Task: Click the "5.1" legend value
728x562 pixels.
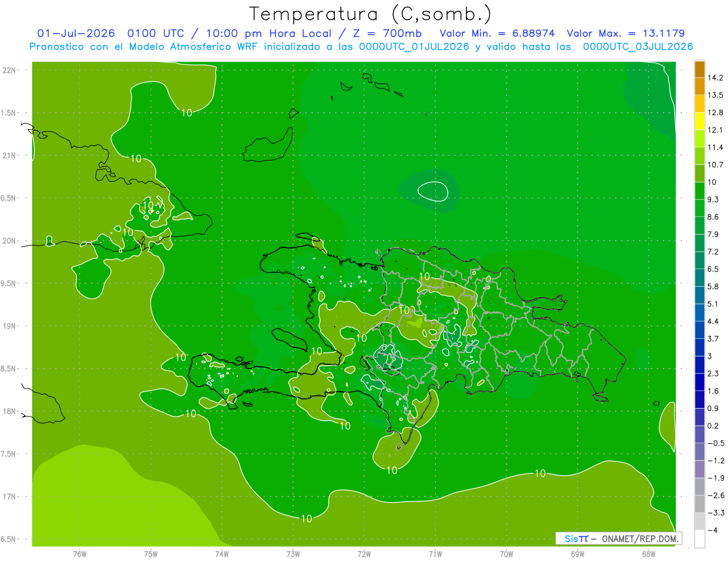Action: point(713,304)
